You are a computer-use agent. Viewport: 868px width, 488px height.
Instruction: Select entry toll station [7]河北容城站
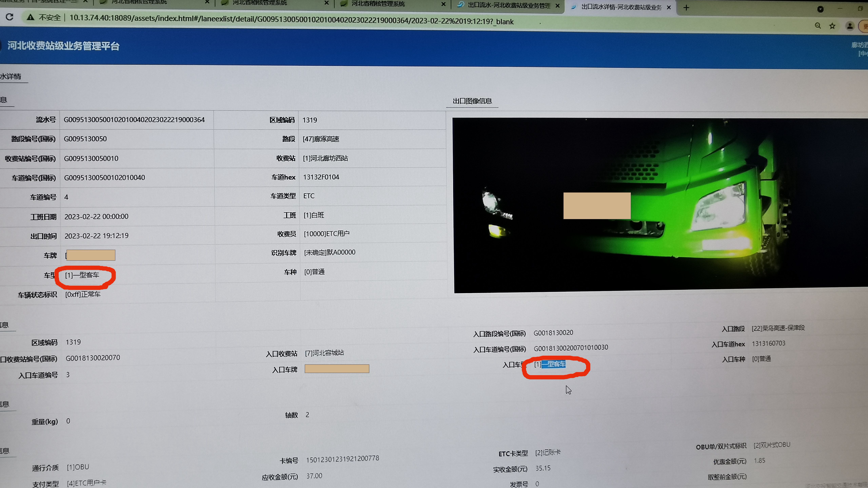tap(324, 353)
